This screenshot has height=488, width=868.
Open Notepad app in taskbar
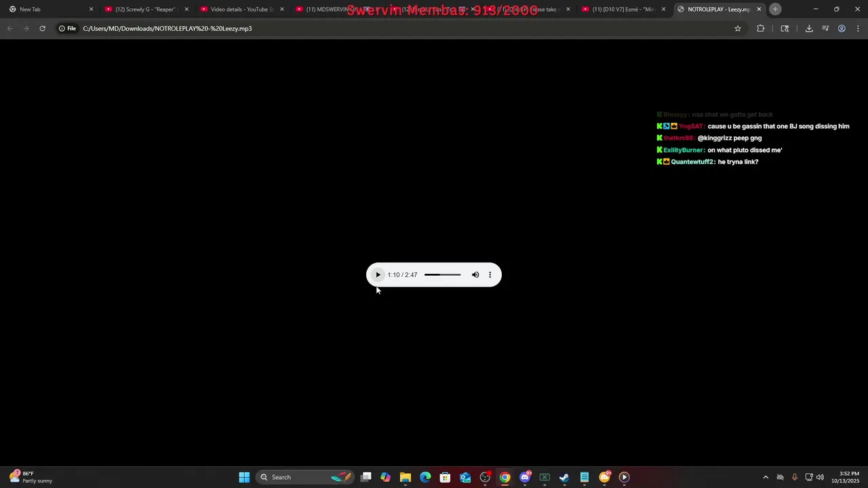(585, 477)
